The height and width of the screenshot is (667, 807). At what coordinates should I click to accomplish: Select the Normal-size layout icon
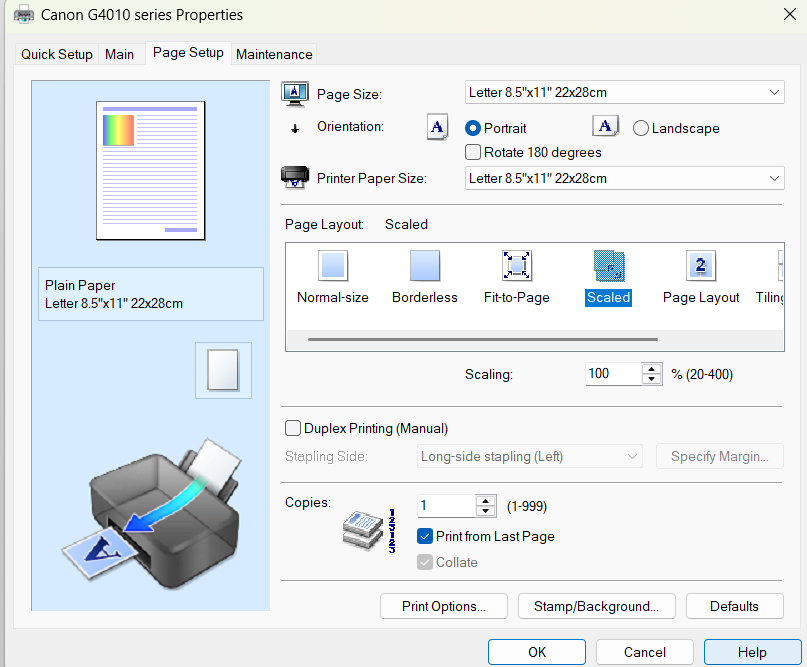(332, 266)
